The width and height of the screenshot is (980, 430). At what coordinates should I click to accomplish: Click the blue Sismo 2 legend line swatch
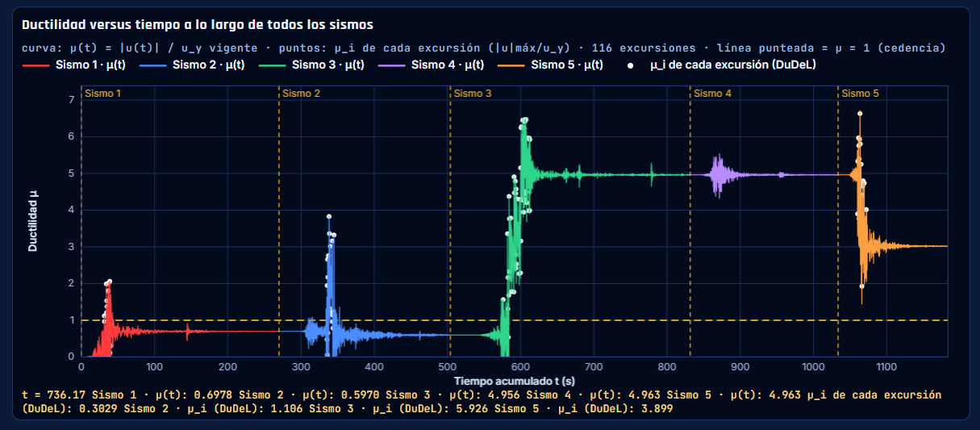(x=153, y=65)
